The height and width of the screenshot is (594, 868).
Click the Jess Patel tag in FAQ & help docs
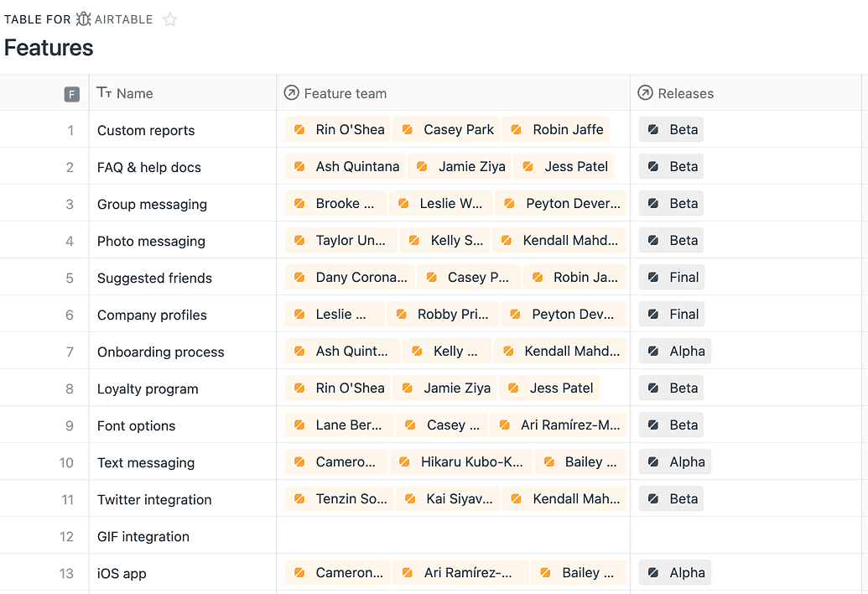(564, 166)
